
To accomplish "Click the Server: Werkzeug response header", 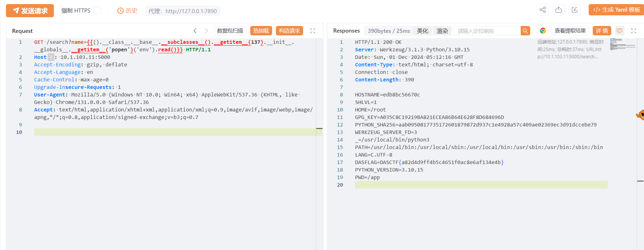I will (412, 50).
